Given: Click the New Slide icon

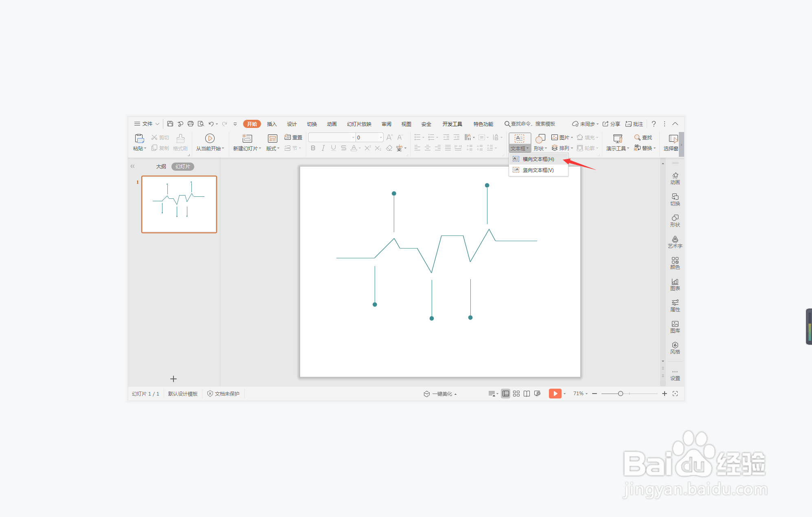Looking at the screenshot, I should coord(247,139).
